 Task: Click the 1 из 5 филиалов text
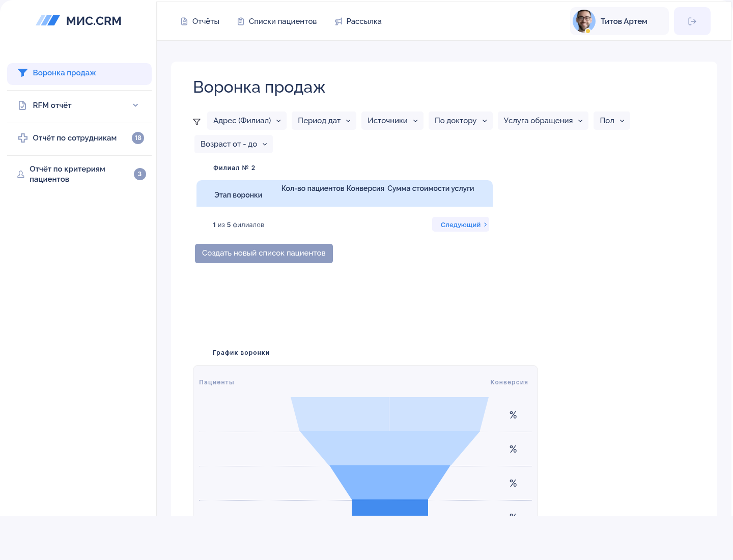239,225
